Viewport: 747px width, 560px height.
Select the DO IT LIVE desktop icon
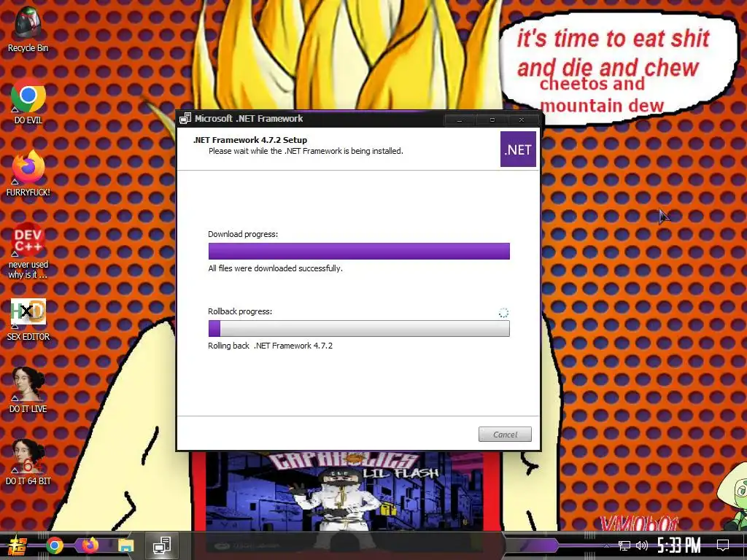click(28, 391)
